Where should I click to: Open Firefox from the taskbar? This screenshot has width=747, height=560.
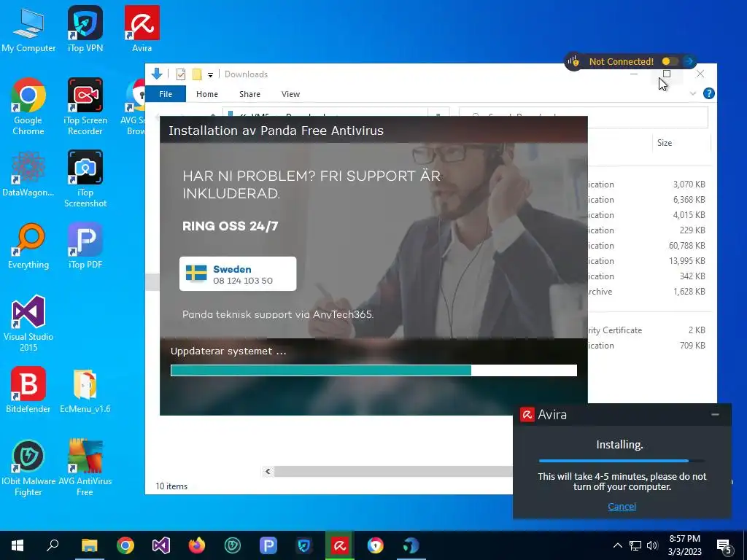[x=197, y=545]
